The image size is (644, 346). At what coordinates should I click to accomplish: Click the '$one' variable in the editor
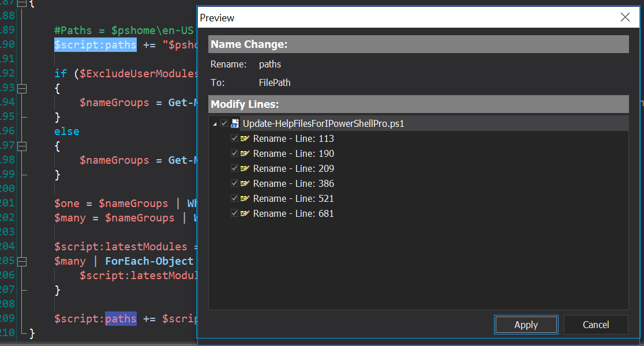point(66,204)
